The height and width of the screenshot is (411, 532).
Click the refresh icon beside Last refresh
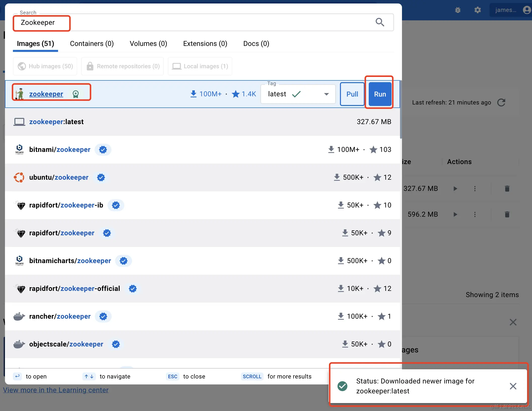point(501,103)
